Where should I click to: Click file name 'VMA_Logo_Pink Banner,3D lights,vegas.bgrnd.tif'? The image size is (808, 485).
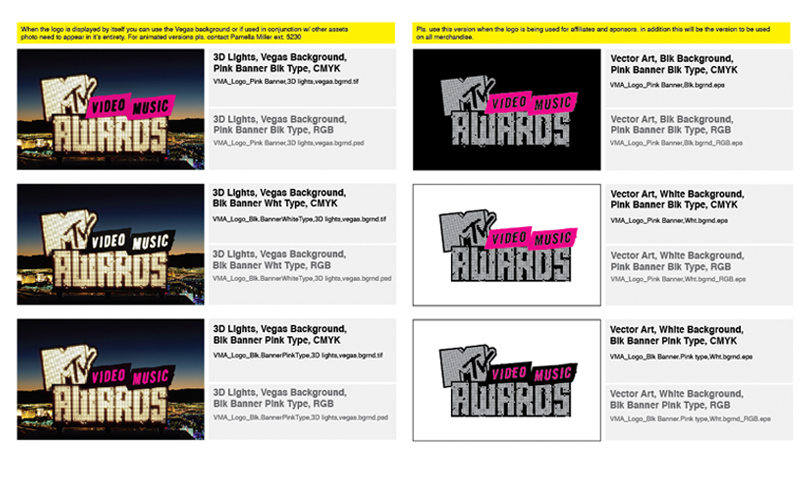coord(286,81)
